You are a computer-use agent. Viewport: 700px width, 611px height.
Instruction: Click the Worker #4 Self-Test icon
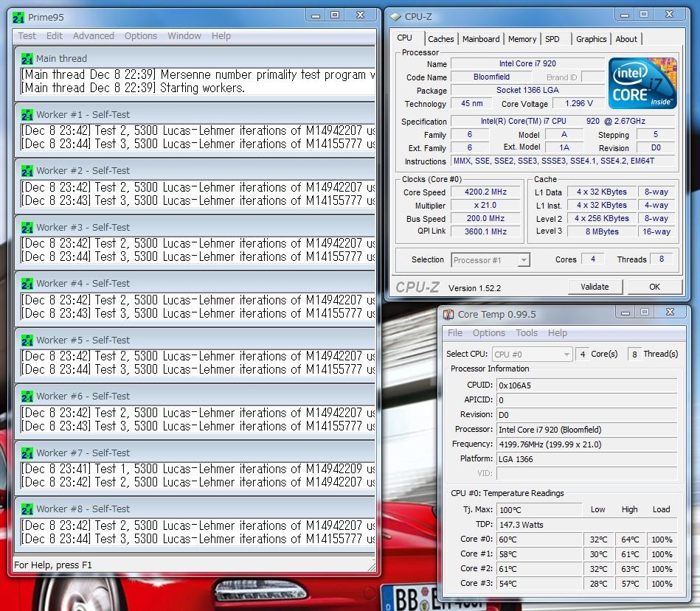(x=27, y=284)
